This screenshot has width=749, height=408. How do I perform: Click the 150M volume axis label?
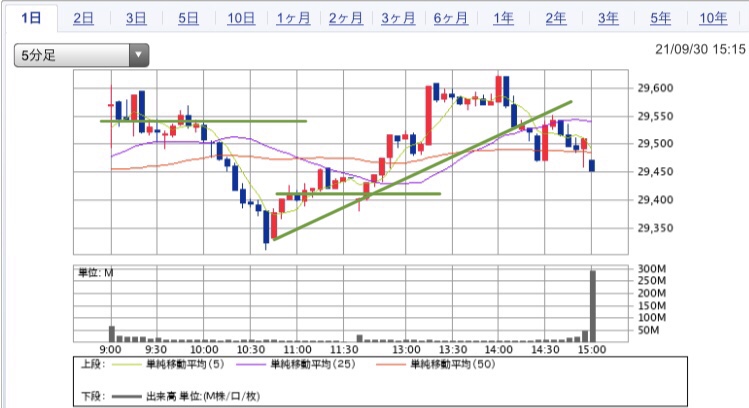[652, 305]
